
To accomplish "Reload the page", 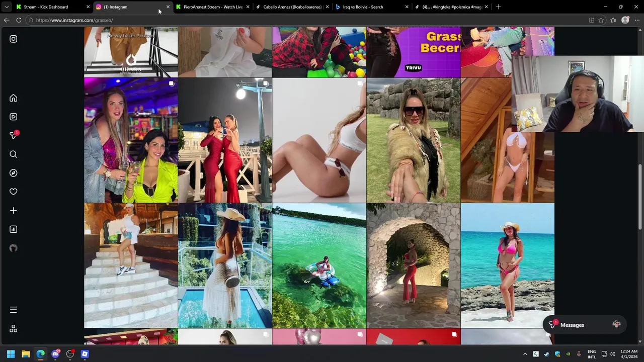I will pyautogui.click(x=19, y=20).
